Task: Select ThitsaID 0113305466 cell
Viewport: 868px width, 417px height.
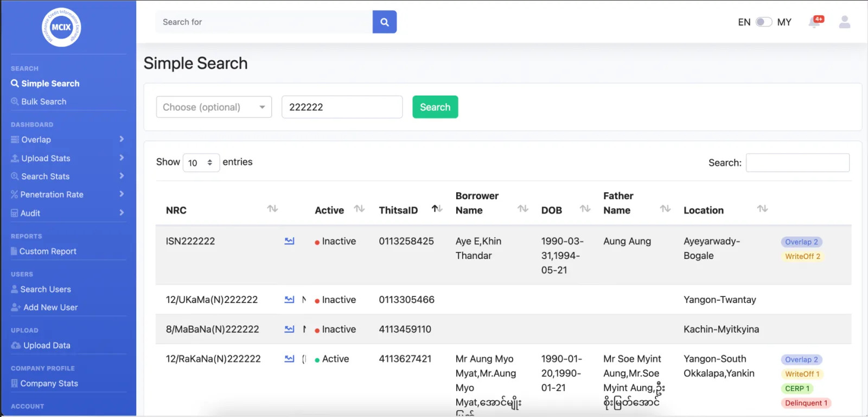Action: click(x=406, y=300)
